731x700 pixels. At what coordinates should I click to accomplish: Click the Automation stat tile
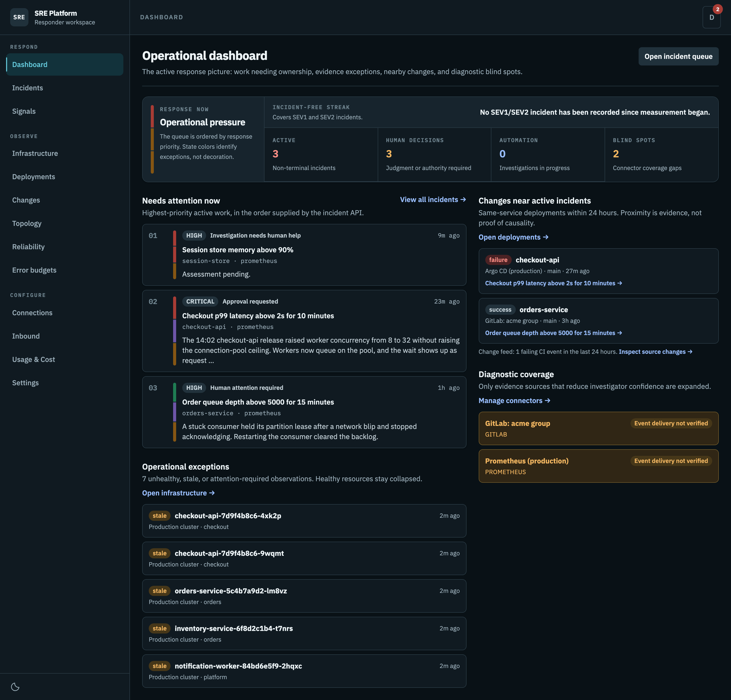(x=547, y=154)
